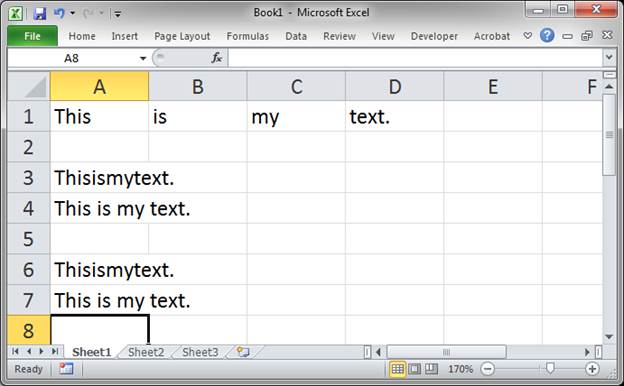Select column B header
Viewport: 624px width, 386px height.
(198, 86)
